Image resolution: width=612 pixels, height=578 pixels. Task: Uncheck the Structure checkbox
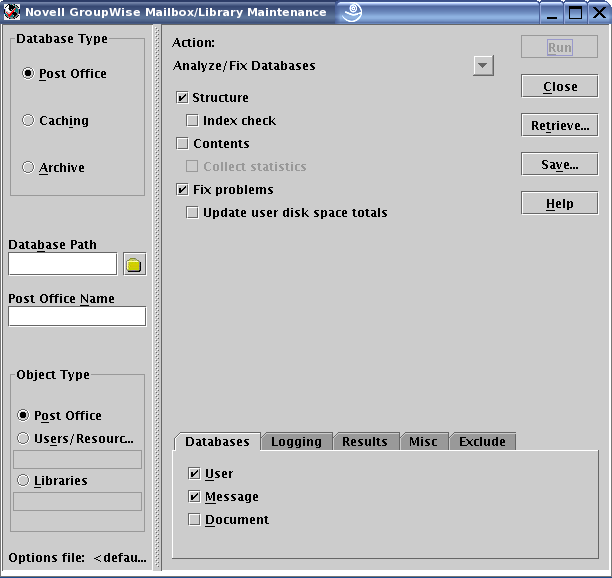[x=182, y=98]
